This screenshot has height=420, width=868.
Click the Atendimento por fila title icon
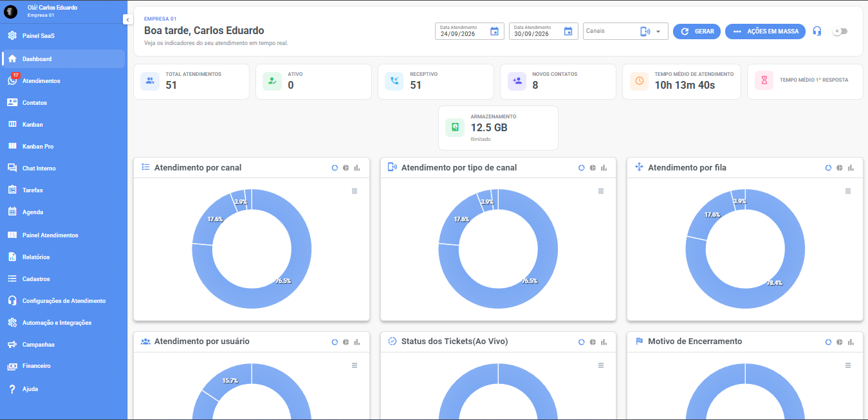640,167
